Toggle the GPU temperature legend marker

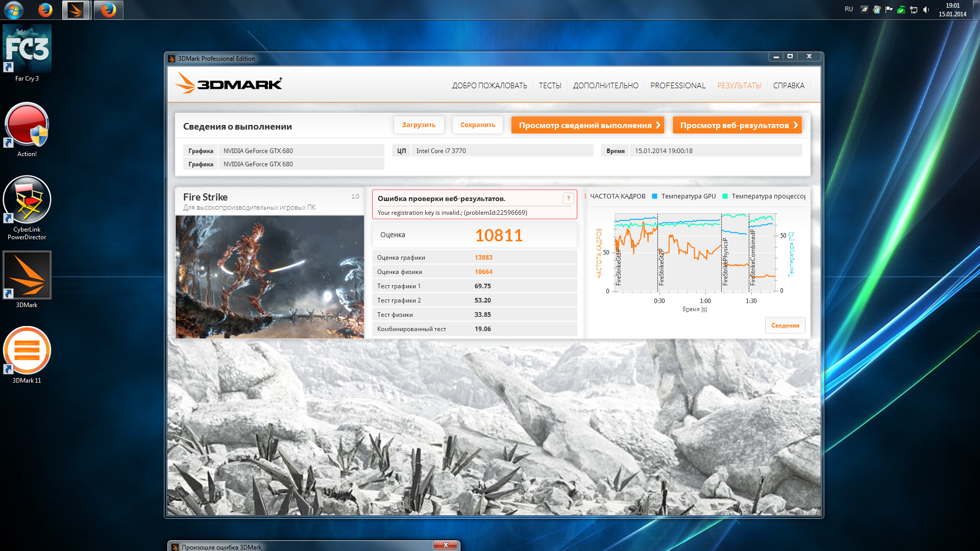tap(654, 196)
